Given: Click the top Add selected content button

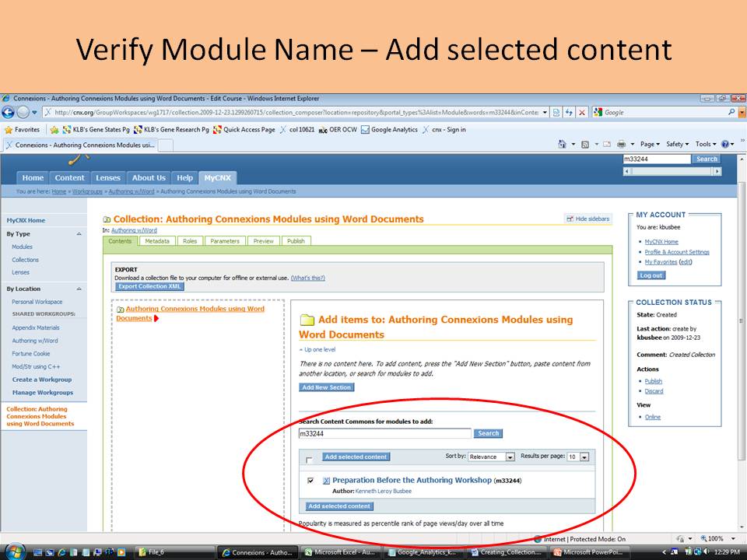Looking at the screenshot, I should [356, 457].
